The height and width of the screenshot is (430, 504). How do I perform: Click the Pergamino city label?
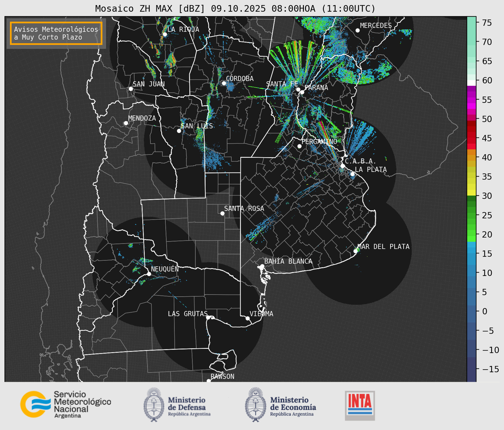(319, 141)
